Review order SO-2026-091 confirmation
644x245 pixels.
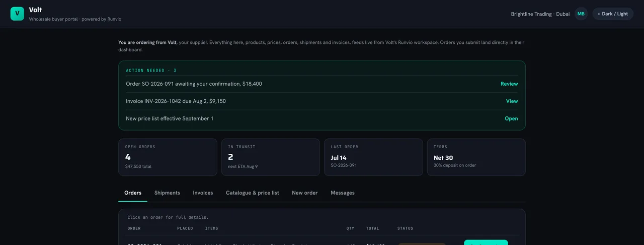click(x=509, y=84)
